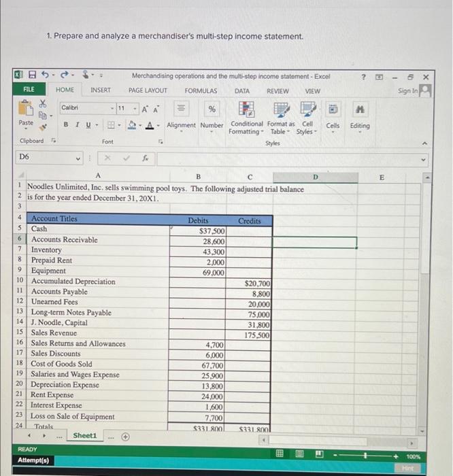Adjust the zoom slider handle

coord(365,456)
